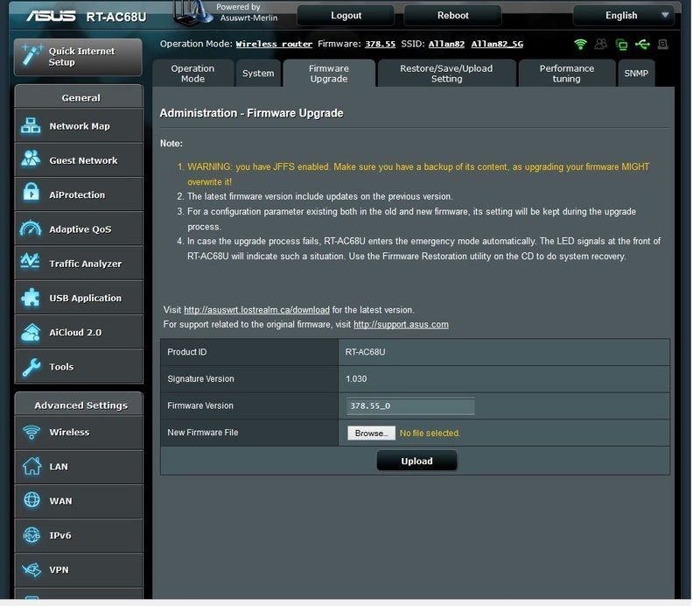Switch to the System tab
The width and height of the screenshot is (700, 606).
point(258,74)
